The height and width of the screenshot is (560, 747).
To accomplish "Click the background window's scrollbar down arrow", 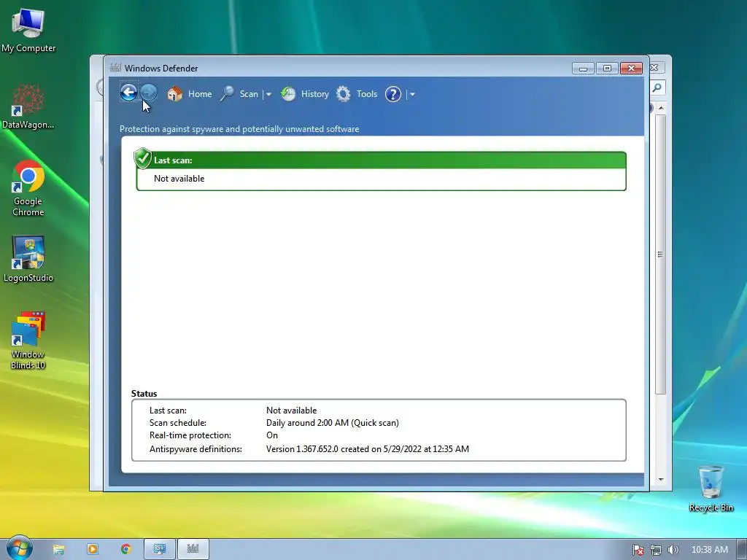I will pyautogui.click(x=661, y=480).
